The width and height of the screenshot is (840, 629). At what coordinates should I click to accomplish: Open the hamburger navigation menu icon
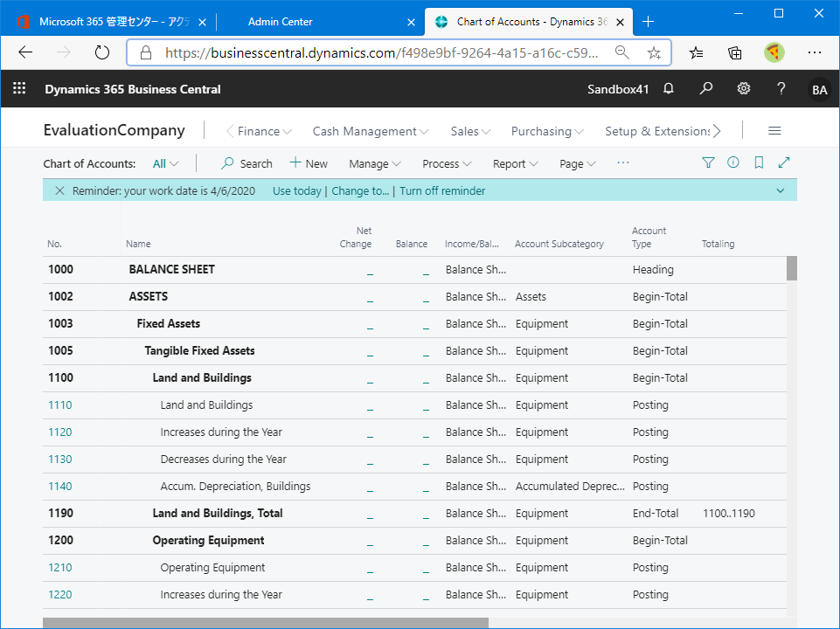(774, 131)
